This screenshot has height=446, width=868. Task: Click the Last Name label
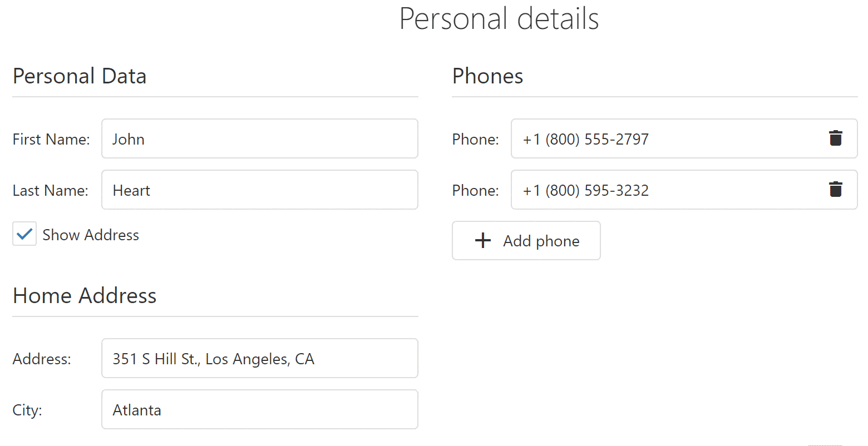51,190
